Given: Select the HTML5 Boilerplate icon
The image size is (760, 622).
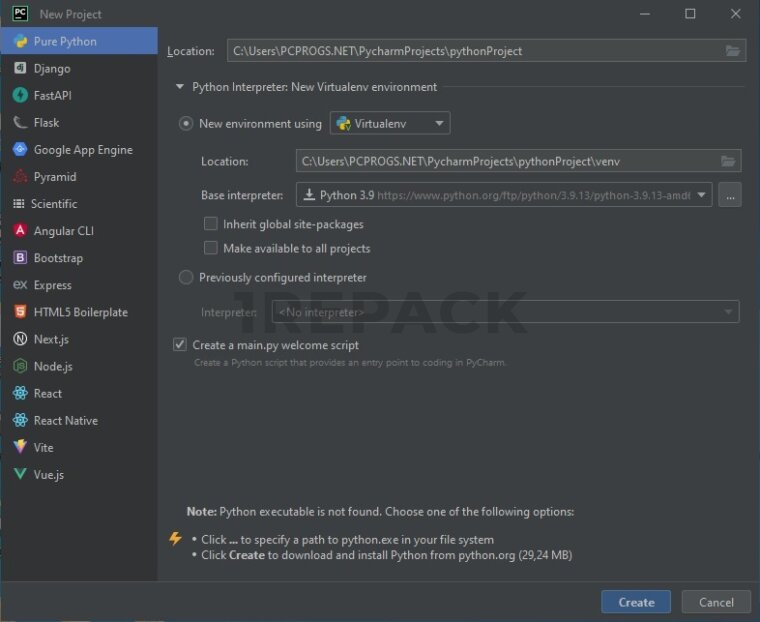Looking at the screenshot, I should (20, 312).
